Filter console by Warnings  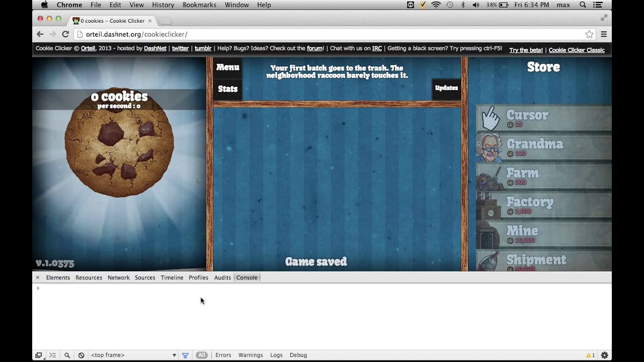point(251,355)
